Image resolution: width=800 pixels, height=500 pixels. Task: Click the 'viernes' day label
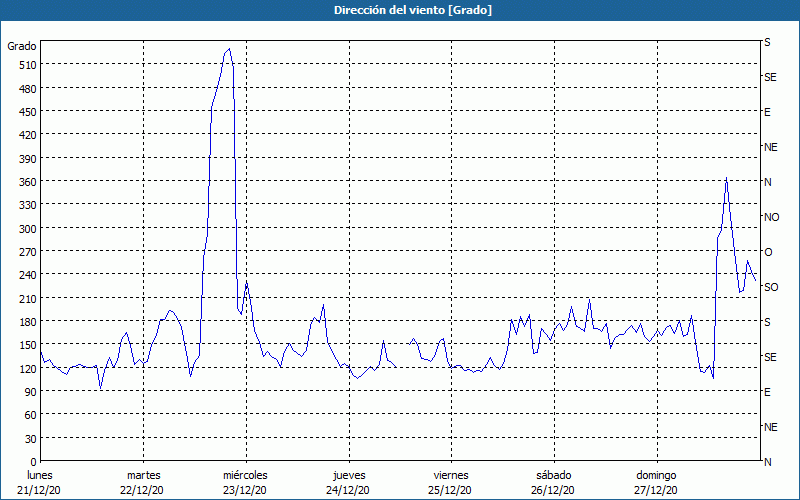pyautogui.click(x=451, y=475)
